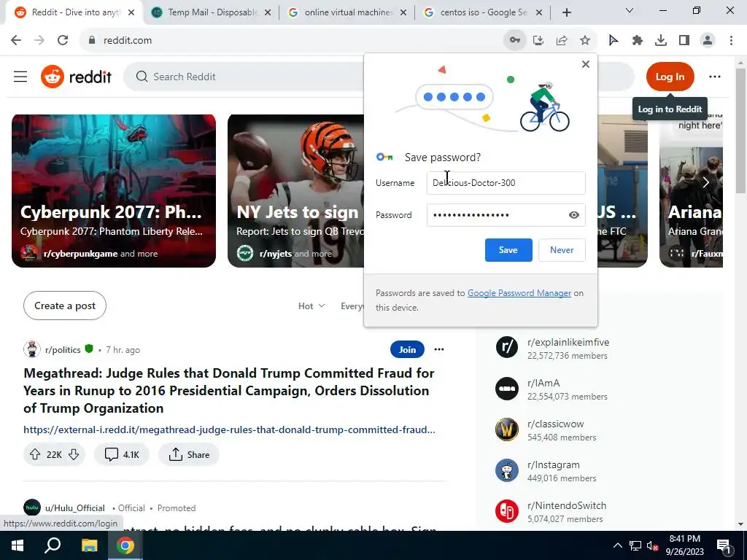Open the NY Jets trending card
The image size is (747, 560).
pyautogui.click(x=296, y=191)
